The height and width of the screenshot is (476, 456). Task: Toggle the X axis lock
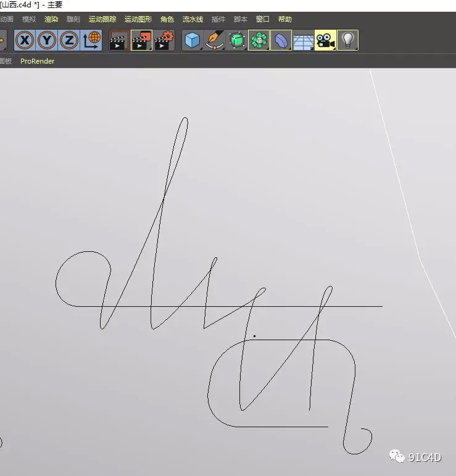coord(25,41)
